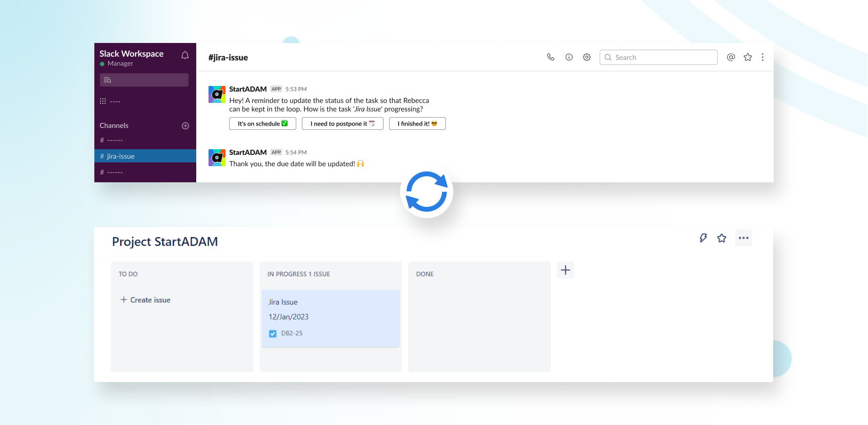
Task: Open channel settings gear icon
Action: pos(587,57)
